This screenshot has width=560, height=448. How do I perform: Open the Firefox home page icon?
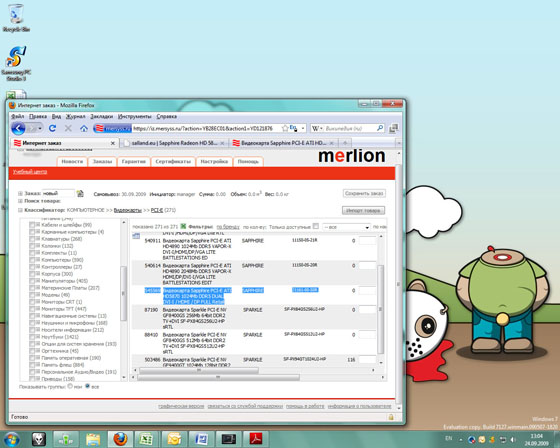pyautogui.click(x=84, y=128)
